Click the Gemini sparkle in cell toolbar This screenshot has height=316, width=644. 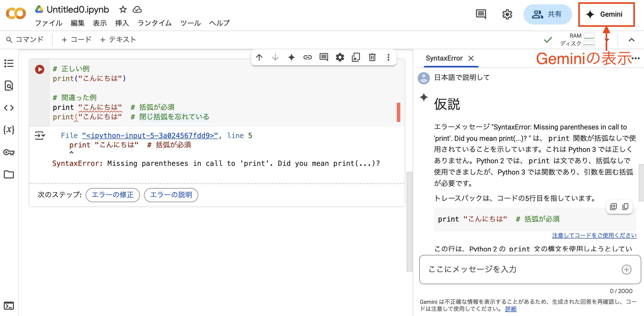click(291, 57)
